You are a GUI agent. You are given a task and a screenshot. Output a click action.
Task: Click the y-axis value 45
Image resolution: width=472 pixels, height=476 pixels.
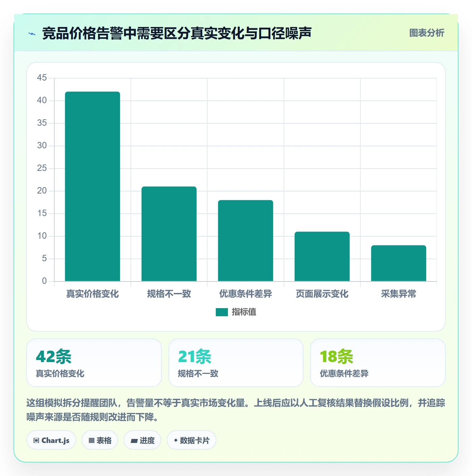pyautogui.click(x=42, y=78)
